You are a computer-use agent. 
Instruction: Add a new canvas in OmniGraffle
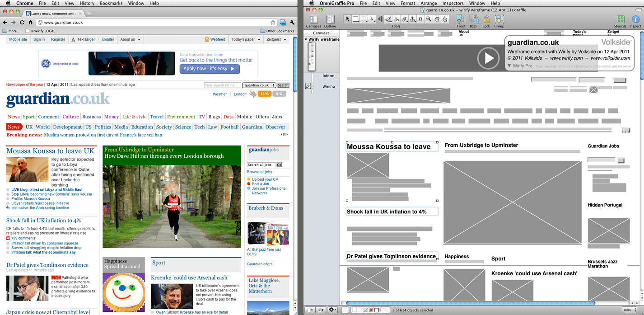(x=311, y=310)
